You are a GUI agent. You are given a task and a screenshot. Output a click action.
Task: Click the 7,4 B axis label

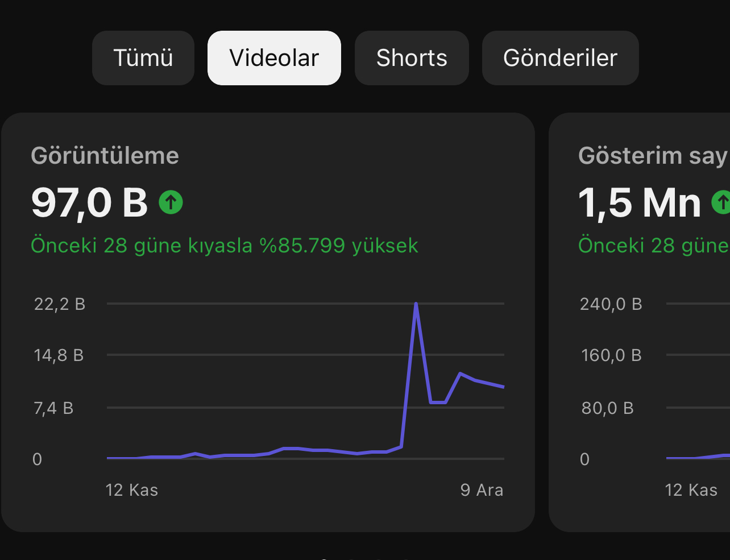tap(53, 408)
